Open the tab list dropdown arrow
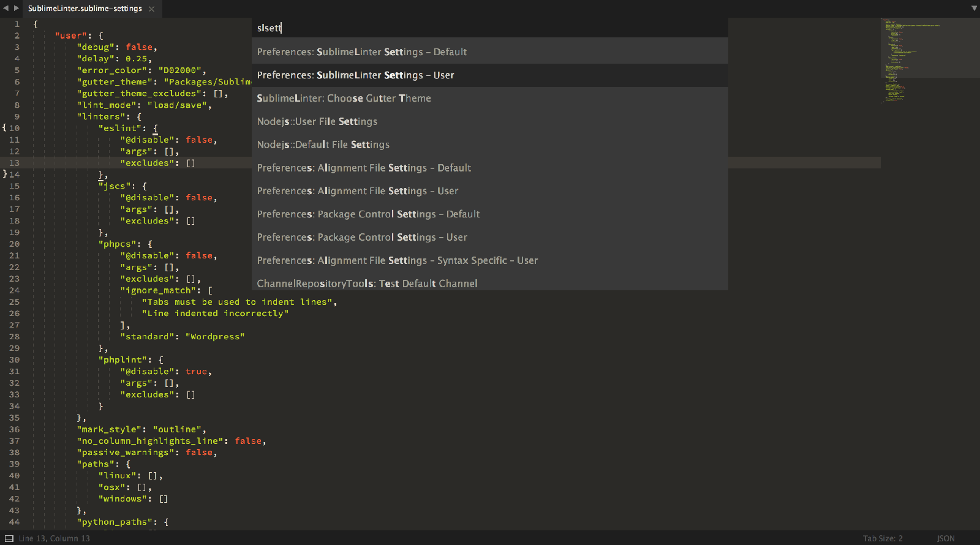 [x=974, y=8]
